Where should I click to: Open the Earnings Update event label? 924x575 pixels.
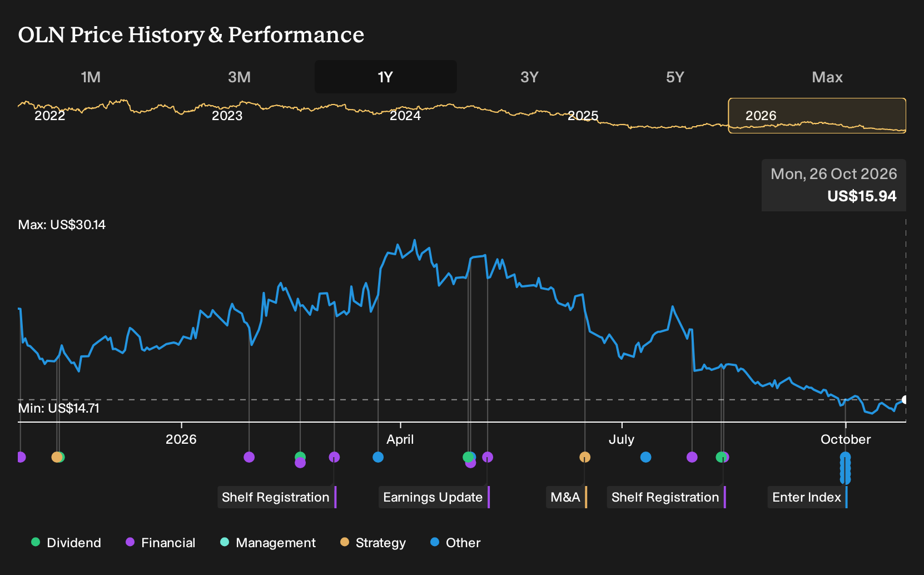(x=434, y=497)
